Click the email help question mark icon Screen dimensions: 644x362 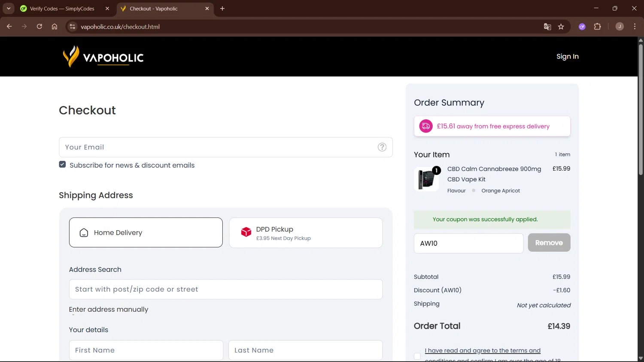tap(382, 147)
